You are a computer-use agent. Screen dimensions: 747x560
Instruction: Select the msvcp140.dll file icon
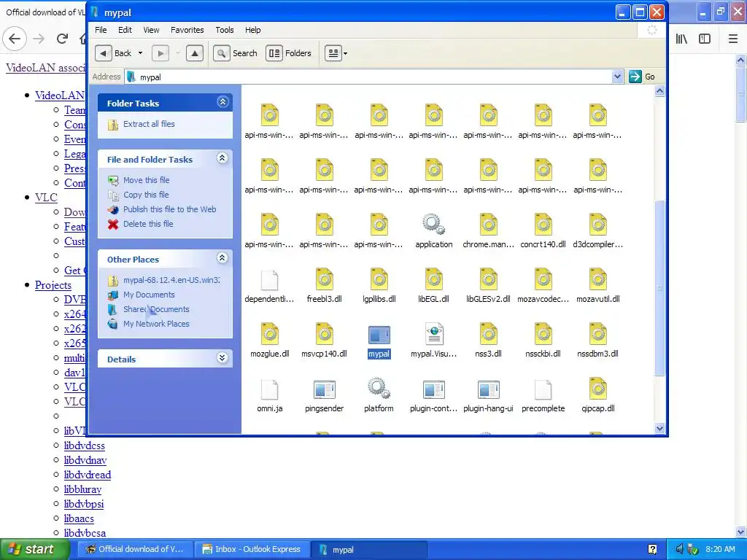tap(325, 334)
